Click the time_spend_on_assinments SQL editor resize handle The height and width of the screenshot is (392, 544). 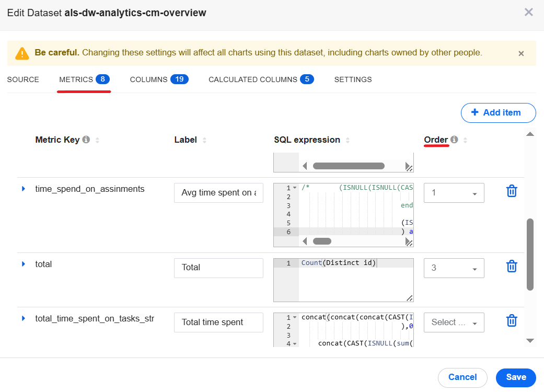point(409,243)
